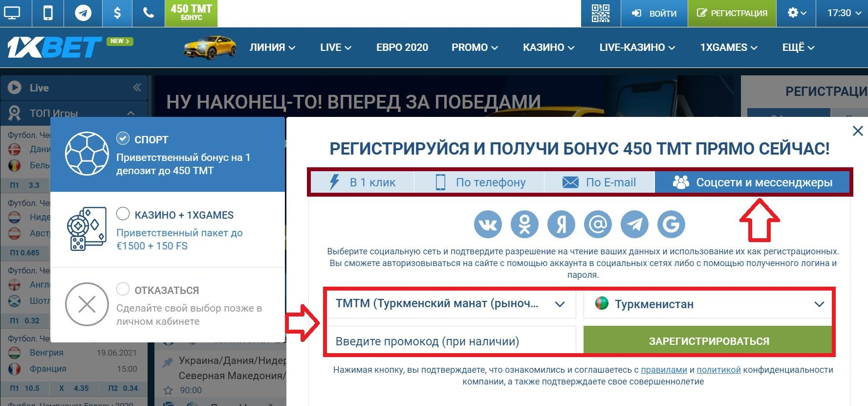
Task: Open the mobile app icon in top bar
Action: (x=48, y=13)
